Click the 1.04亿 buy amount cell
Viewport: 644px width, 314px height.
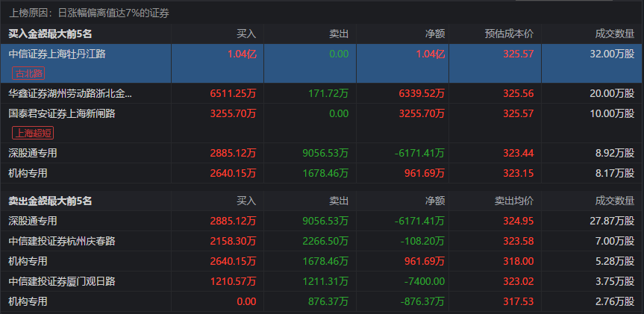click(x=242, y=54)
